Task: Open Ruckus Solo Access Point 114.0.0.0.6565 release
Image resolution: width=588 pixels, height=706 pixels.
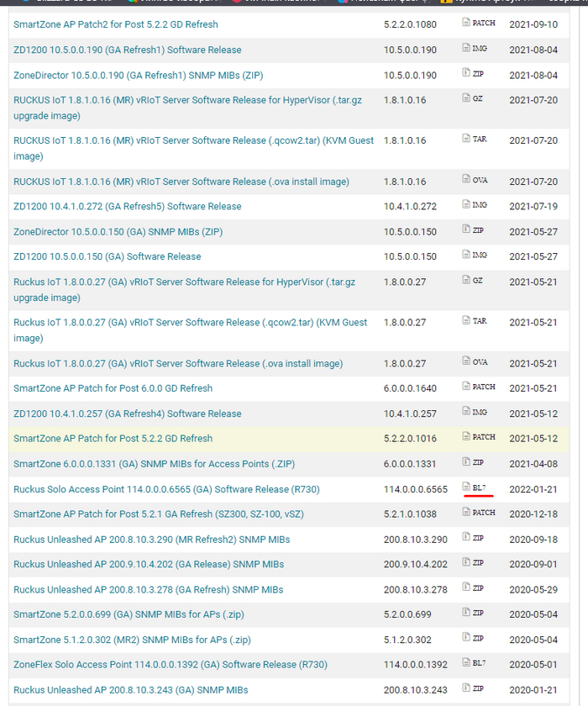Action: point(166,489)
